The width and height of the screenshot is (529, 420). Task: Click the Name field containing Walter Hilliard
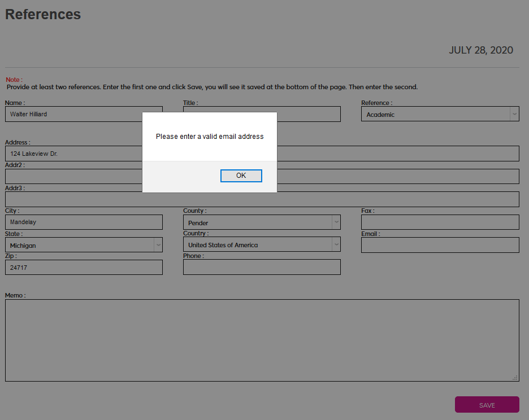73,114
